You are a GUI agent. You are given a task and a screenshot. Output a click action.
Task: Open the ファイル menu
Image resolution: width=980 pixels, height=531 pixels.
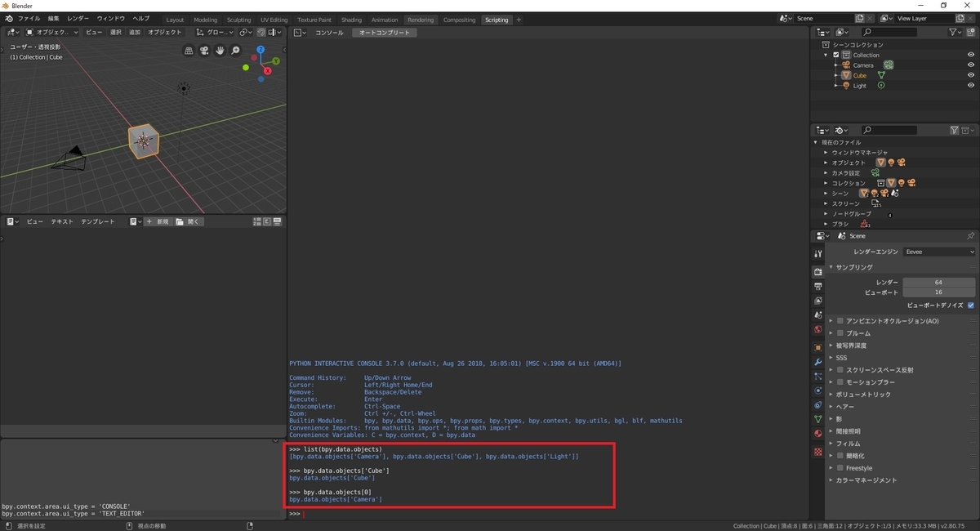(x=29, y=19)
